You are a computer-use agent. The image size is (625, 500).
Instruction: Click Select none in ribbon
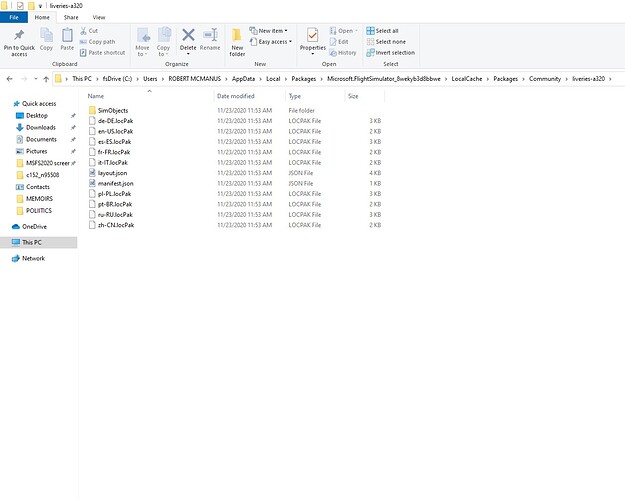point(386,41)
